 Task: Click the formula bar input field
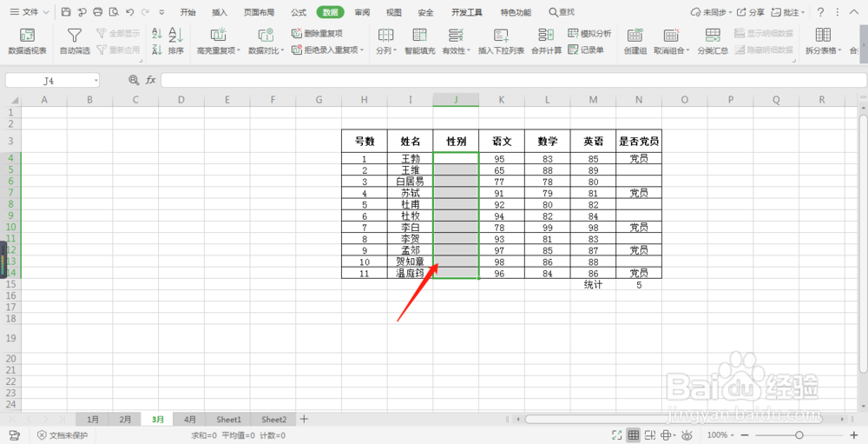coord(513,80)
